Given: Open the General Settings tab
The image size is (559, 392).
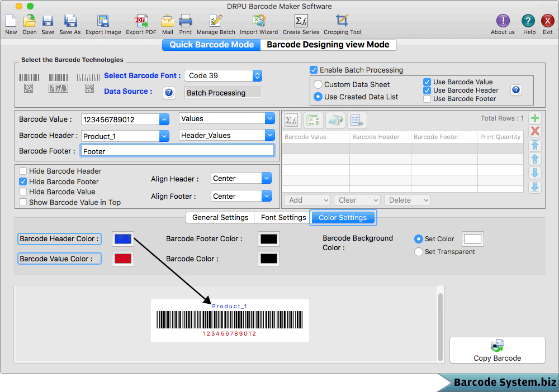Looking at the screenshot, I should (x=220, y=218).
